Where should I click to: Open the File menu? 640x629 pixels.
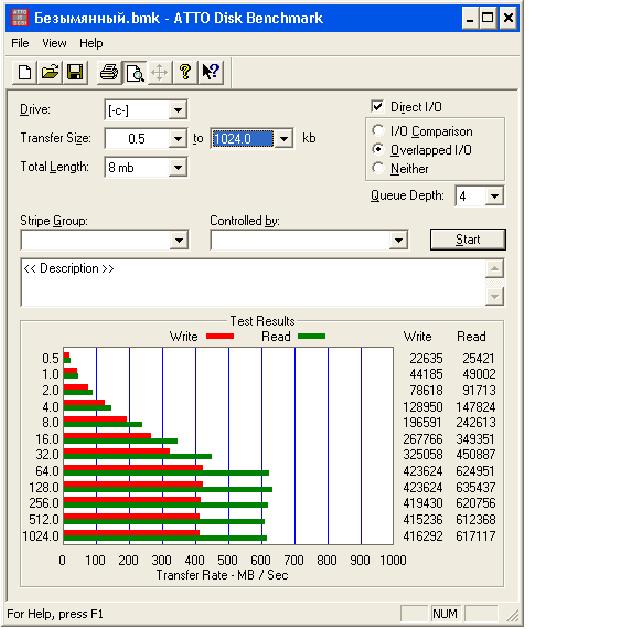(x=20, y=44)
